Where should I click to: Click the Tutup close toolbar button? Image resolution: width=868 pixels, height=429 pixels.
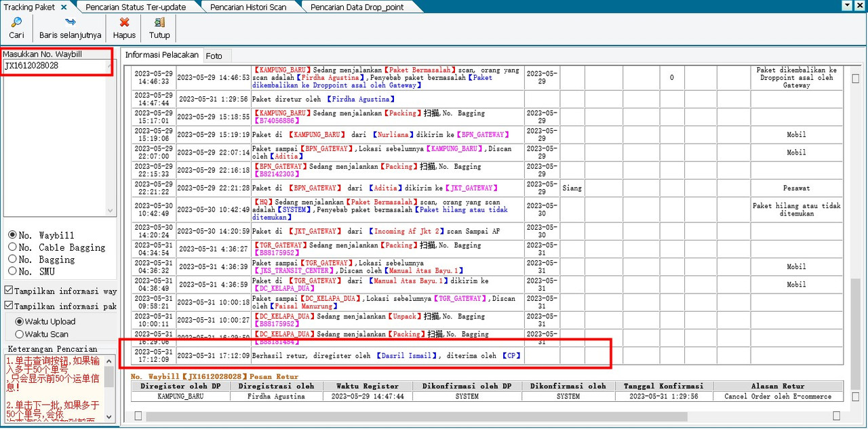coord(159,28)
